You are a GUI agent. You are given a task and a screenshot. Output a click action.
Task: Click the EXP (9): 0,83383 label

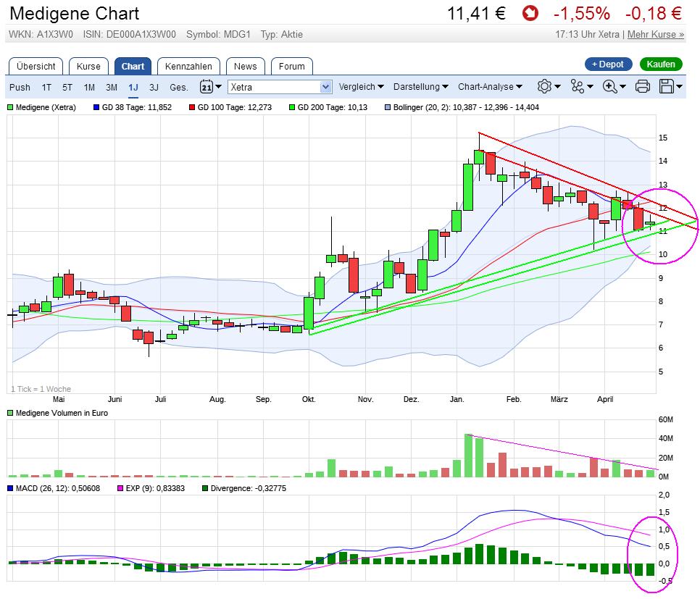[x=155, y=488]
